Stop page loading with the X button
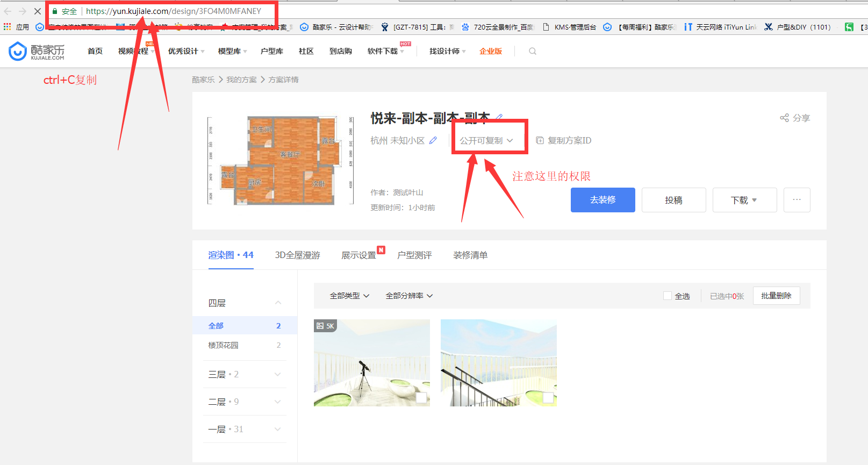 pyautogui.click(x=38, y=11)
